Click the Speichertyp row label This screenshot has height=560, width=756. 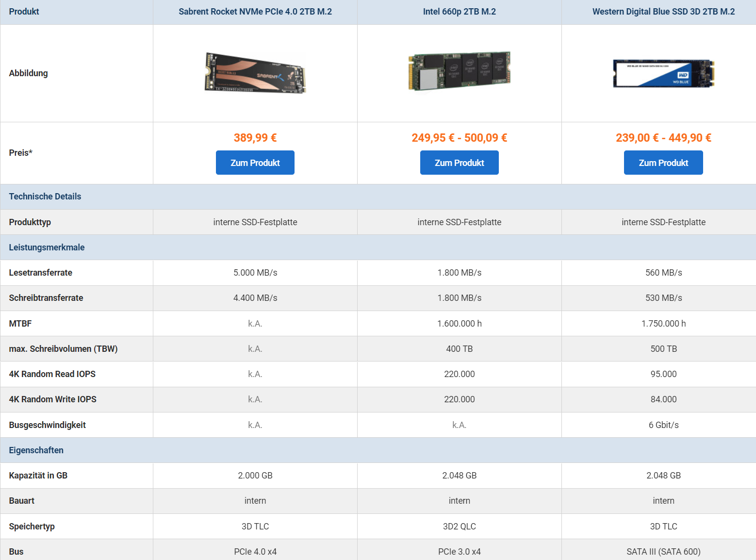click(32, 527)
